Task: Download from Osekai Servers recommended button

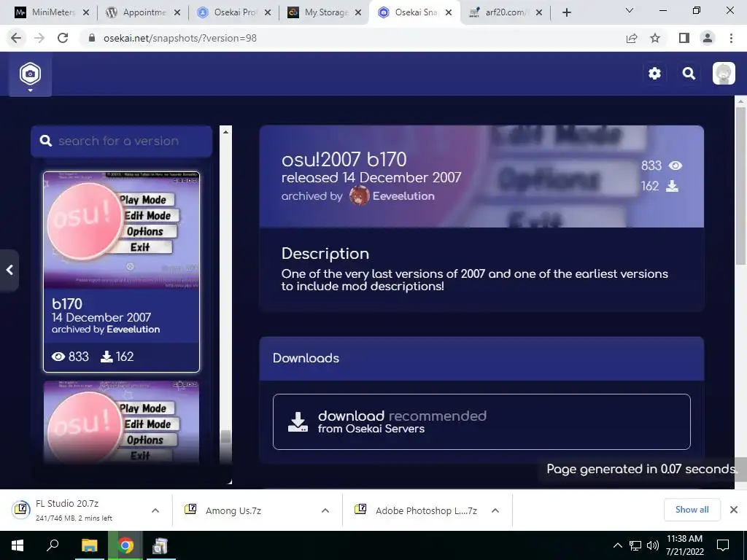Action: click(x=481, y=421)
